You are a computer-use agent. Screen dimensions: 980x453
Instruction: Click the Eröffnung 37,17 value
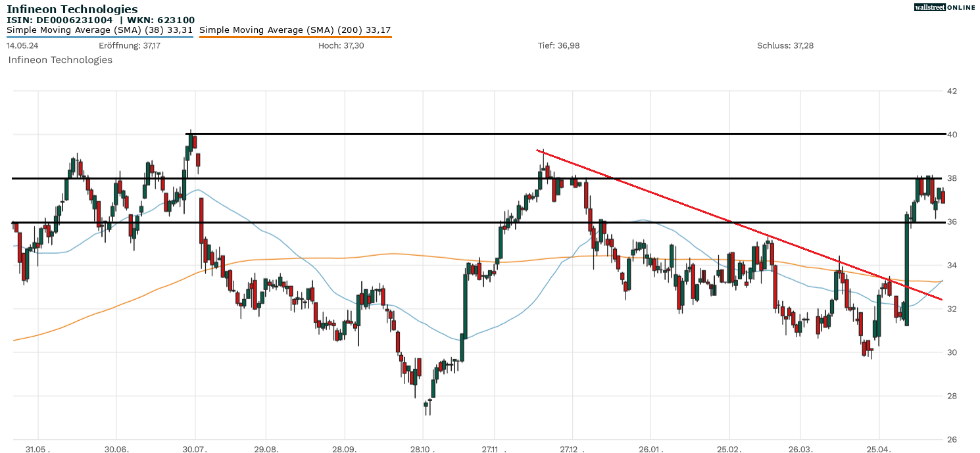click(130, 45)
